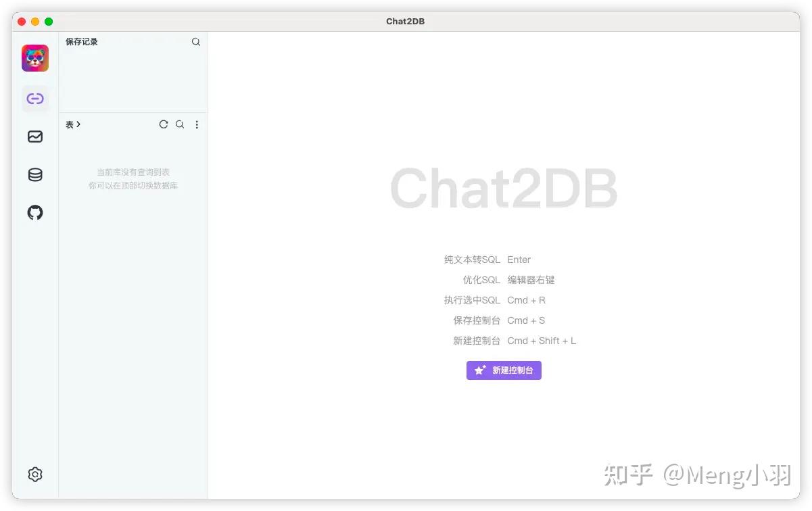812x511 pixels.
Task: Refresh the table list
Action: pos(164,124)
